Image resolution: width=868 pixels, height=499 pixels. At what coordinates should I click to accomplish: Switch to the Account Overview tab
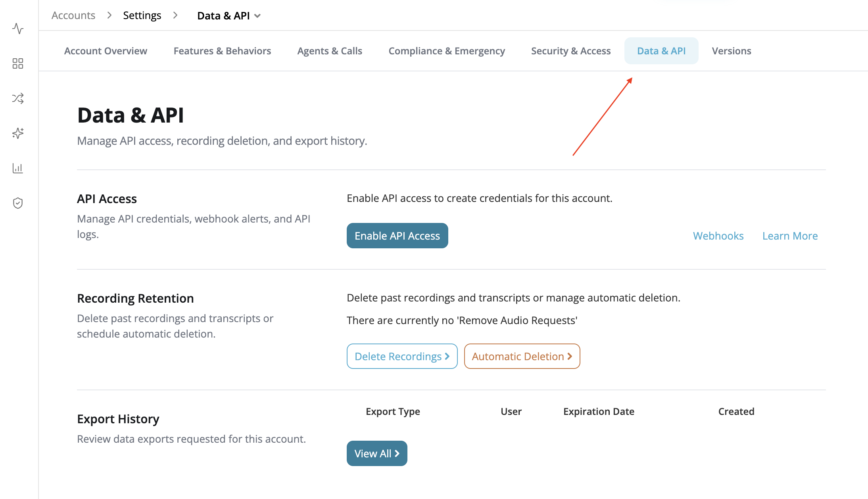(x=106, y=51)
